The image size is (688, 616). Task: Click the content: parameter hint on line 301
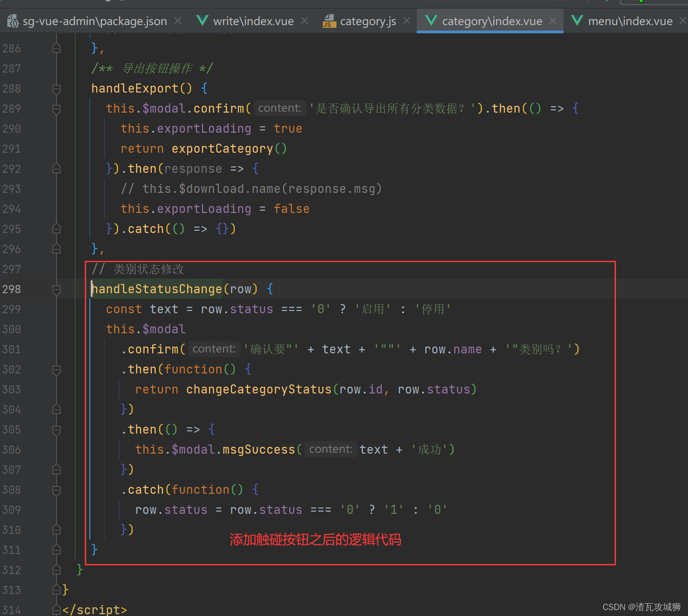tap(214, 349)
